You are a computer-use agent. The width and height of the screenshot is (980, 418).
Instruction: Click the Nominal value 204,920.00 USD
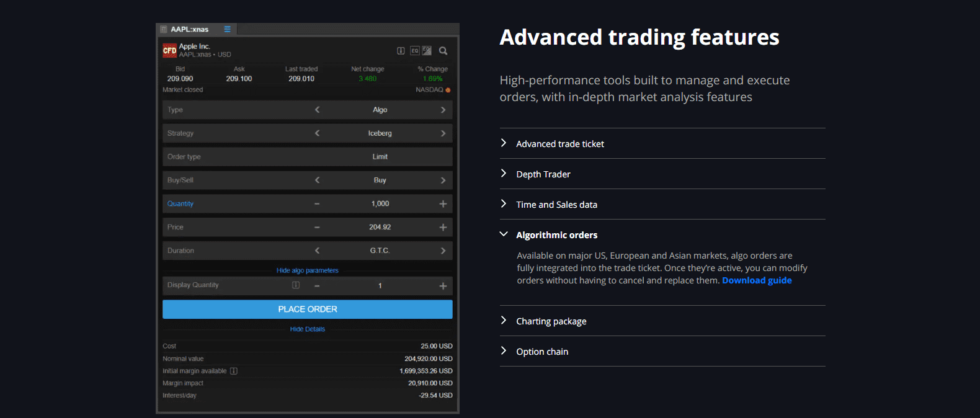tap(429, 358)
